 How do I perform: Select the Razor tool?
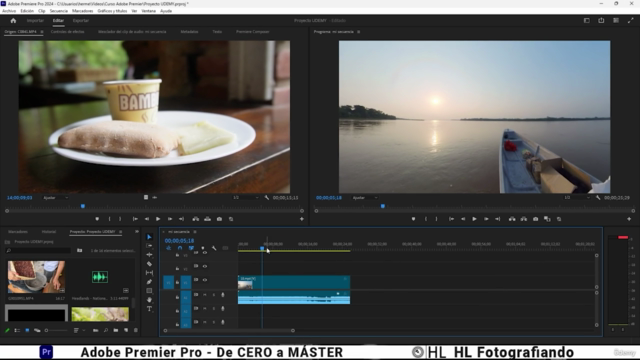[x=149, y=264]
